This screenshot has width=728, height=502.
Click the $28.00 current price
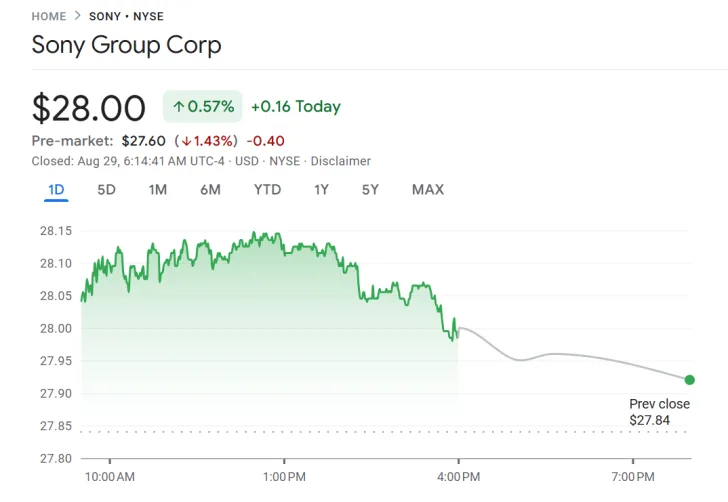[x=89, y=107]
